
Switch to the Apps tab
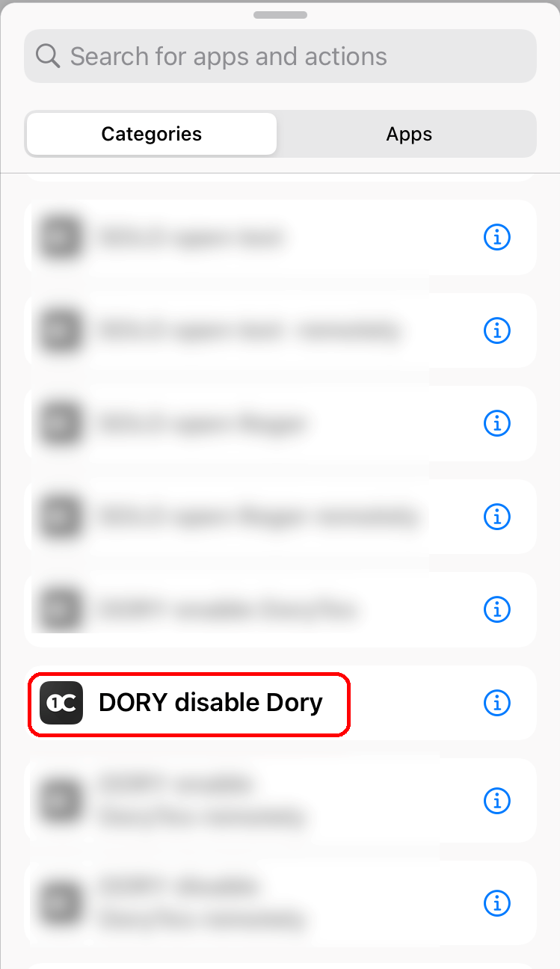click(408, 135)
